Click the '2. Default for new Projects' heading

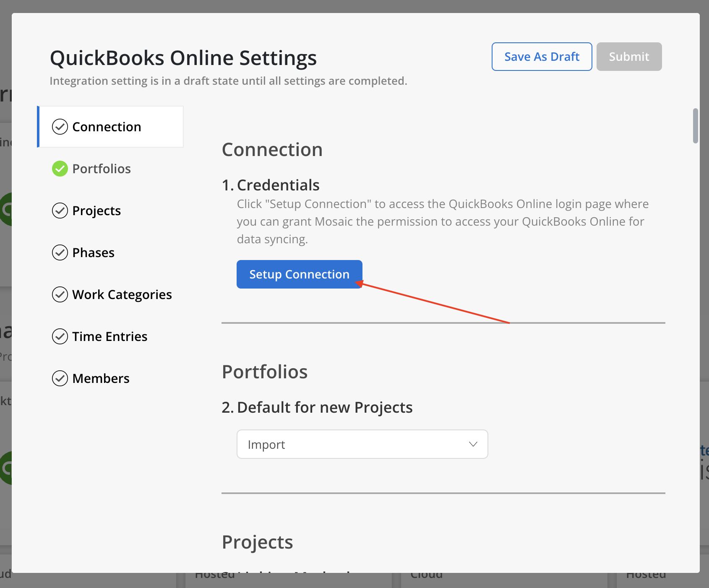pyautogui.click(x=317, y=407)
